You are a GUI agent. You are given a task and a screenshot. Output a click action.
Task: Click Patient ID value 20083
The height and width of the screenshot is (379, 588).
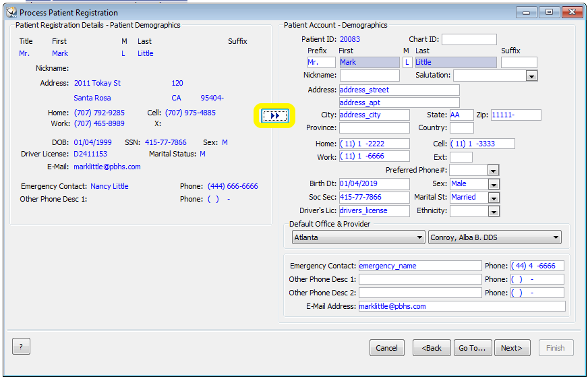[350, 39]
